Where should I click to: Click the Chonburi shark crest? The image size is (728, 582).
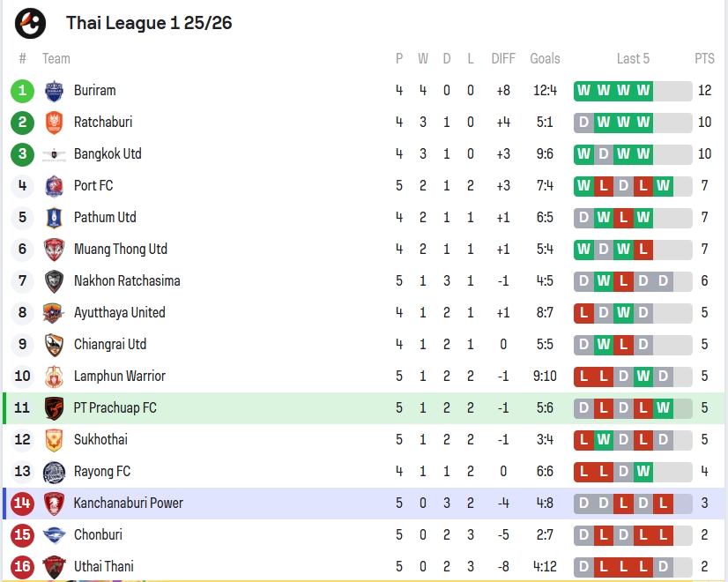54,535
